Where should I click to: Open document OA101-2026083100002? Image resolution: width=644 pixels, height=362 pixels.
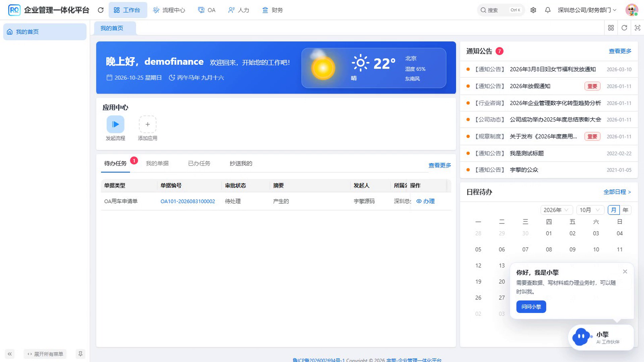[188, 201]
